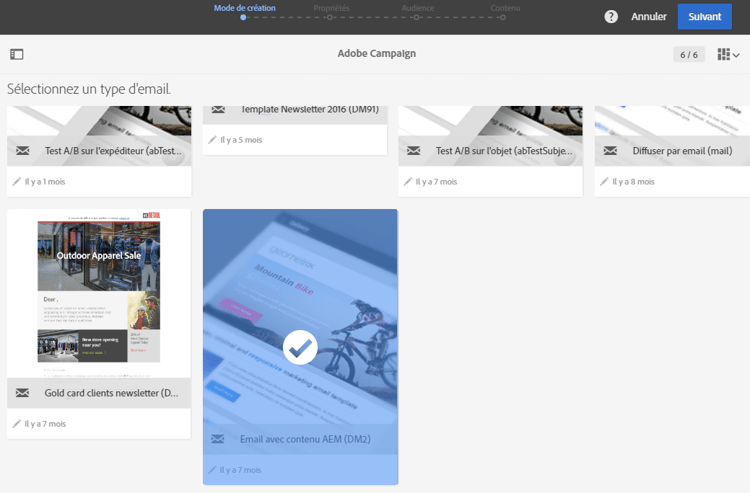Image resolution: width=750 pixels, height=493 pixels.
Task: Click pencil icon on Gold card clients card
Action: (17, 424)
